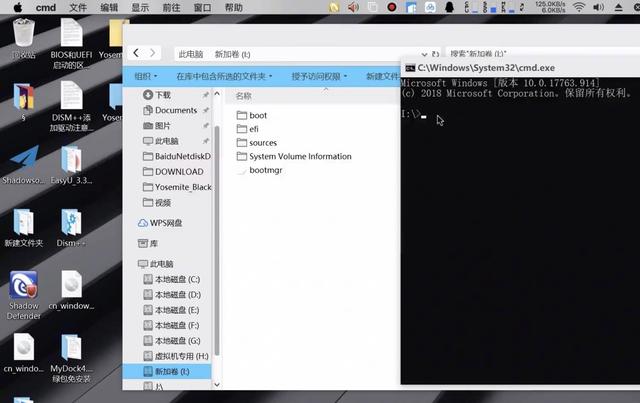The image size is (640, 403).
Task: Open the 文件 menu in menu bar
Action: [78, 7]
